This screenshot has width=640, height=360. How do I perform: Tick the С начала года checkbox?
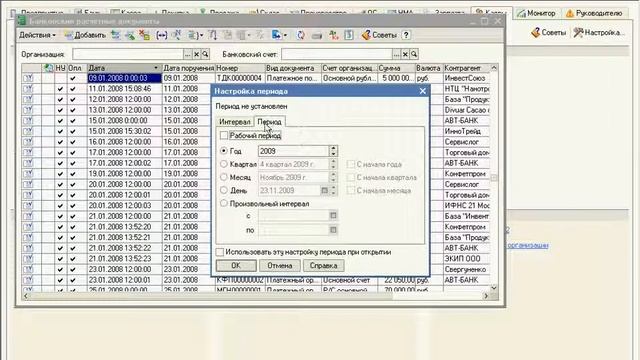click(351, 164)
